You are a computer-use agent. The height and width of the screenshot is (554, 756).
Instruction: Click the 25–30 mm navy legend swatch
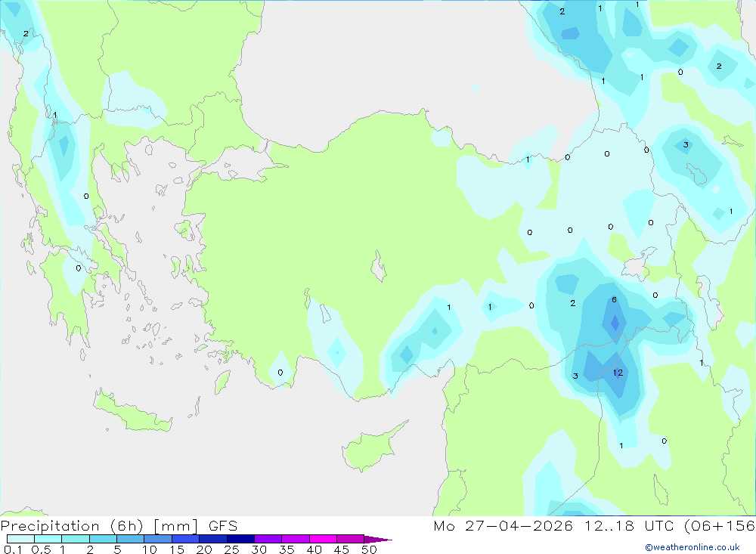240,539
